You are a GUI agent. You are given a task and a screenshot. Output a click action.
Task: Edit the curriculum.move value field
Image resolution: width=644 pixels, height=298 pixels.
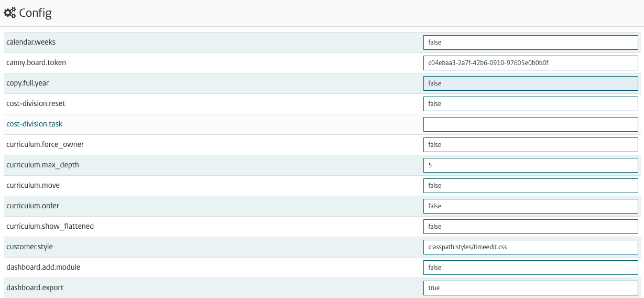[530, 186]
